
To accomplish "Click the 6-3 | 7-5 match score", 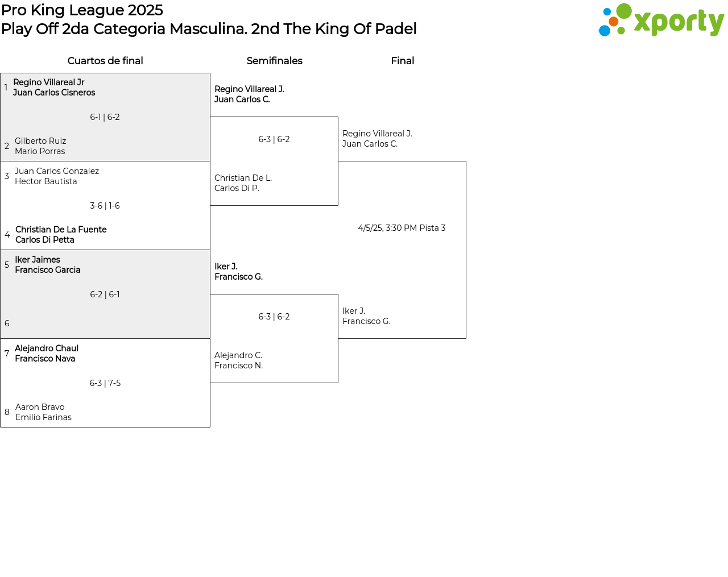I will pyautogui.click(x=105, y=383).
